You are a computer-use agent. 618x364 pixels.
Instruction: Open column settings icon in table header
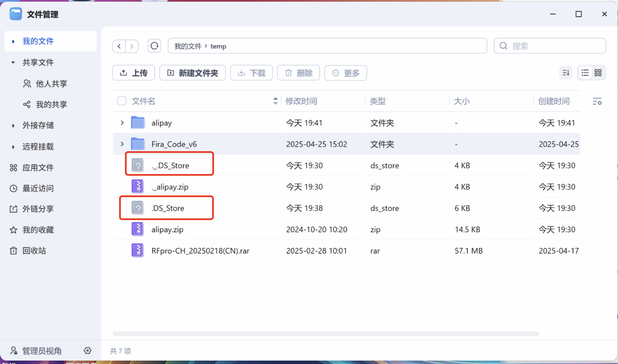(597, 101)
